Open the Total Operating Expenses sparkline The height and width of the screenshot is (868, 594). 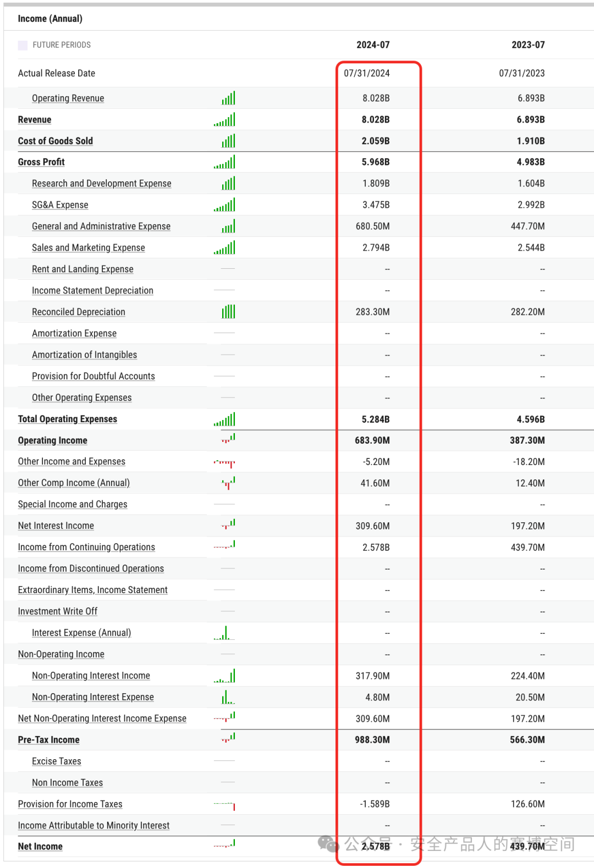click(x=224, y=419)
